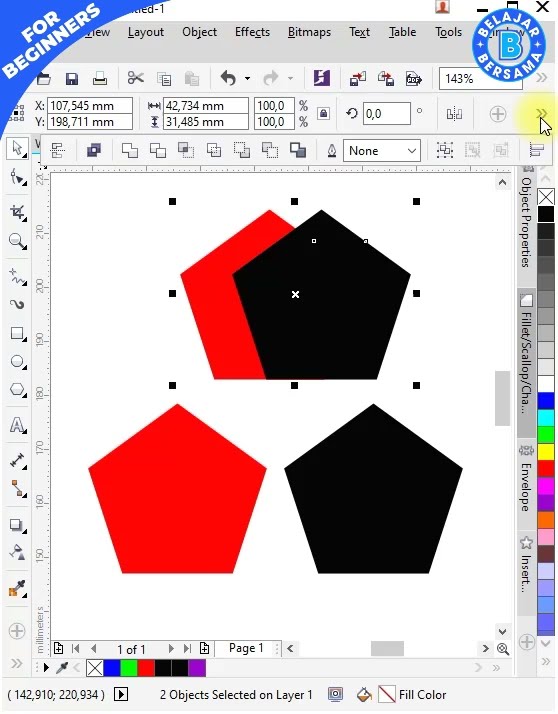
Task: Open the Table menu
Action: tap(402, 32)
